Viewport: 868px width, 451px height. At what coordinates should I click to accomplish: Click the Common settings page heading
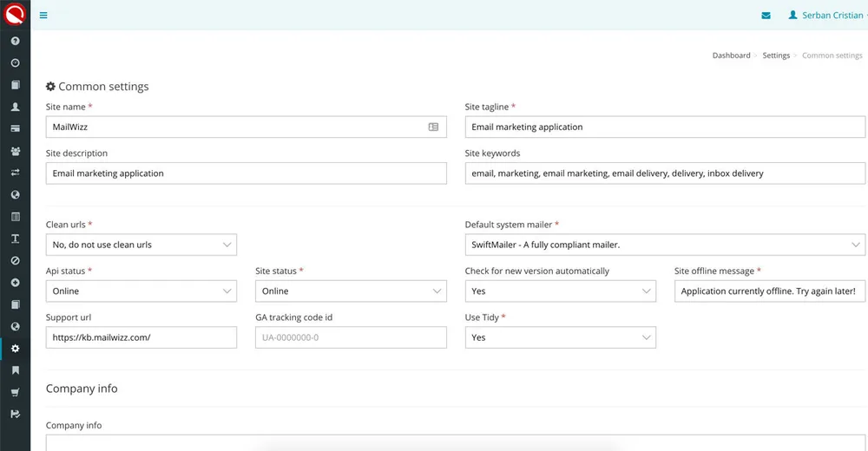(97, 87)
